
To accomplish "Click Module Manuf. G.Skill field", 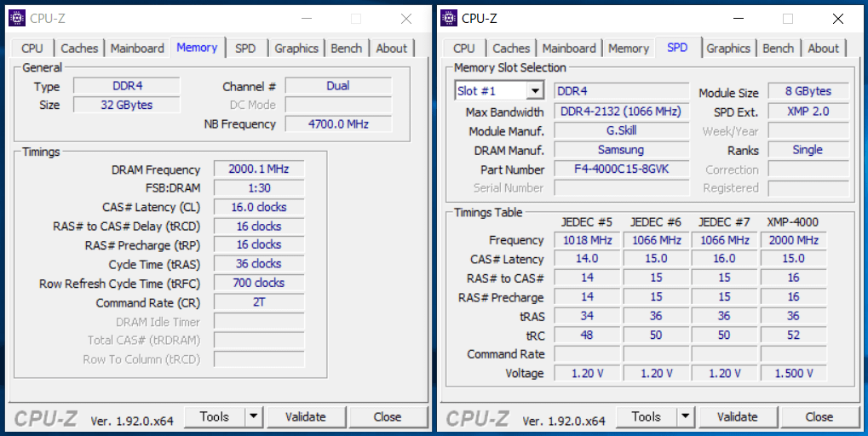I will click(622, 130).
